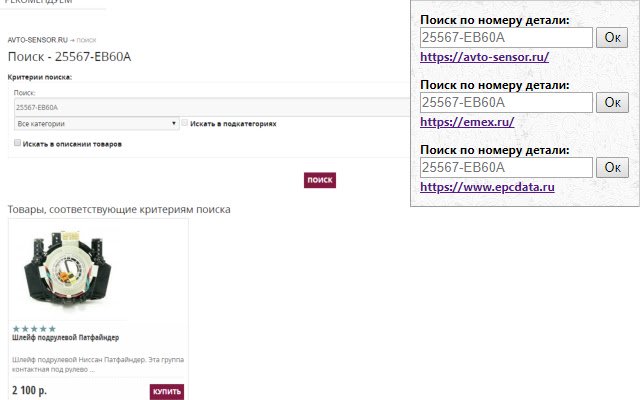Click the Критерии поиска label

coord(40,77)
